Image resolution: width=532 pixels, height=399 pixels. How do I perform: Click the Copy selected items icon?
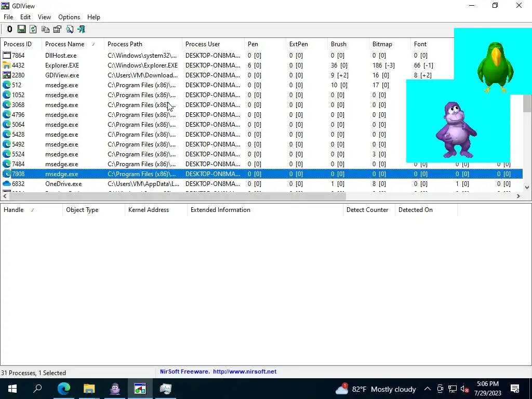click(x=45, y=29)
